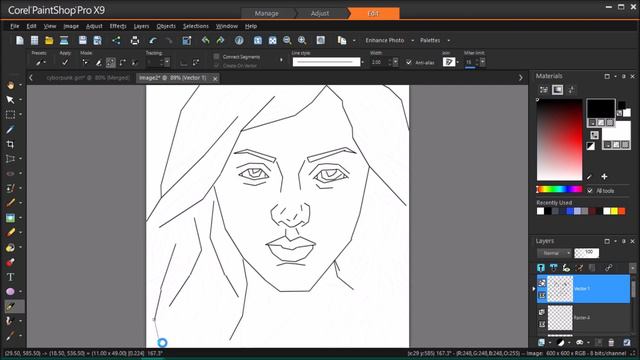Open the Palettes dropdown
The height and width of the screenshot is (360, 640).
pos(449,40)
